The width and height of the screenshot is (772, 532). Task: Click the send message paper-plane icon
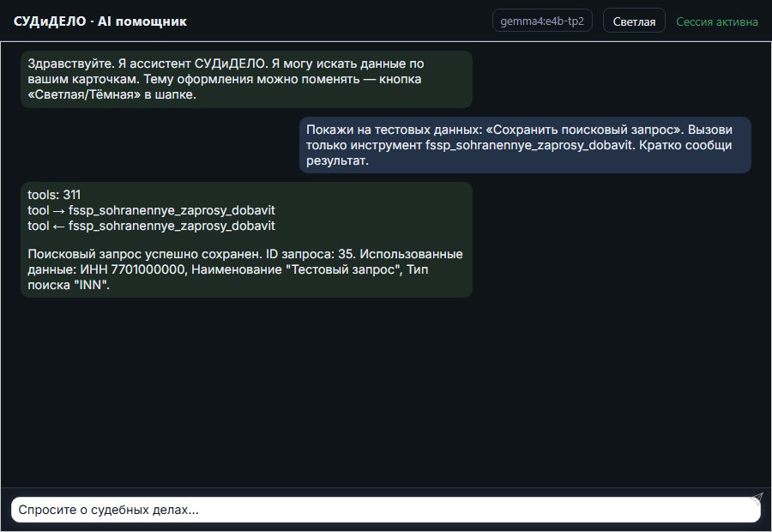pyautogui.click(x=757, y=499)
